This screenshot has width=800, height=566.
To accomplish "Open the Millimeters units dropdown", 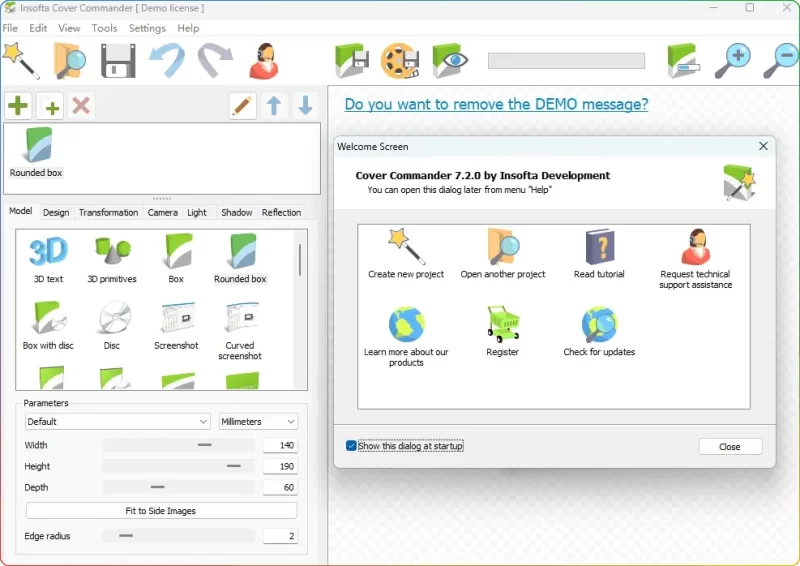I will point(258,422).
